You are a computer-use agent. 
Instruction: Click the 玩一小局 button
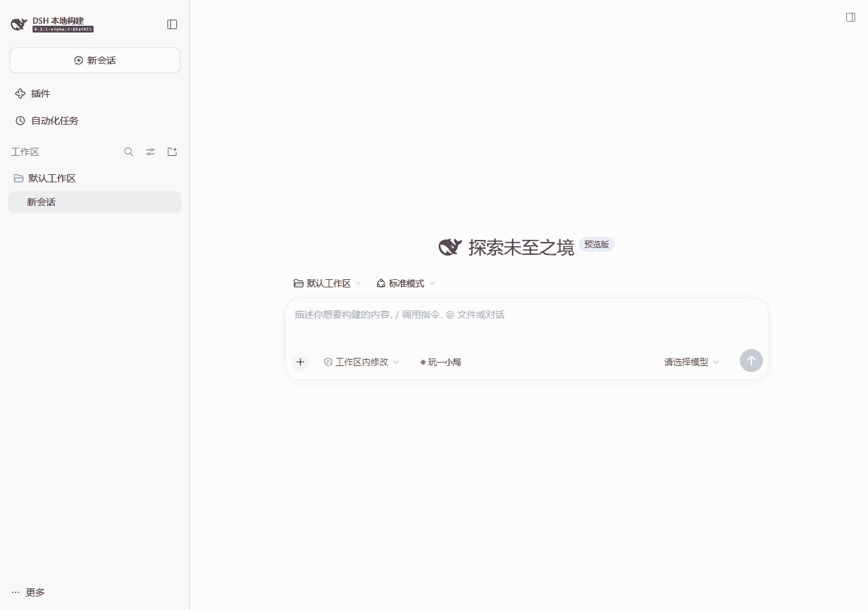(440, 362)
